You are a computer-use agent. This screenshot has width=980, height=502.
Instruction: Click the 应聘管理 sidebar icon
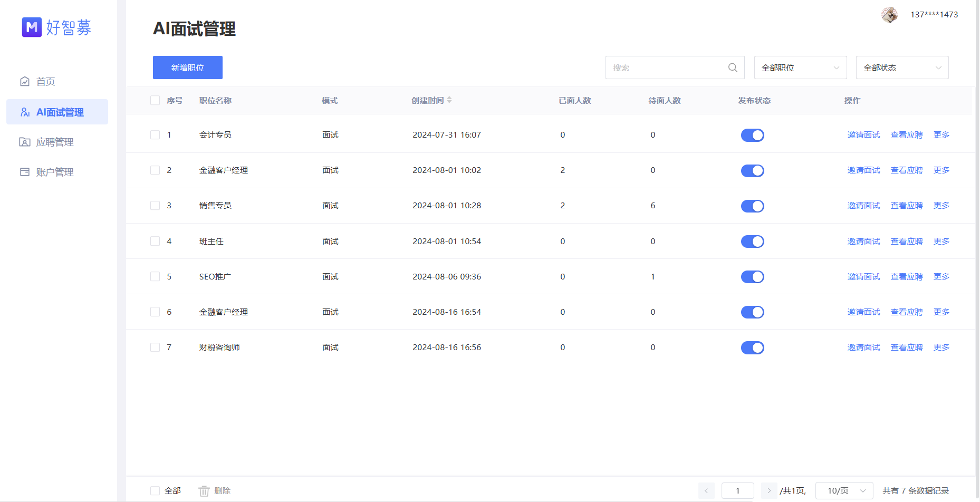tap(25, 142)
